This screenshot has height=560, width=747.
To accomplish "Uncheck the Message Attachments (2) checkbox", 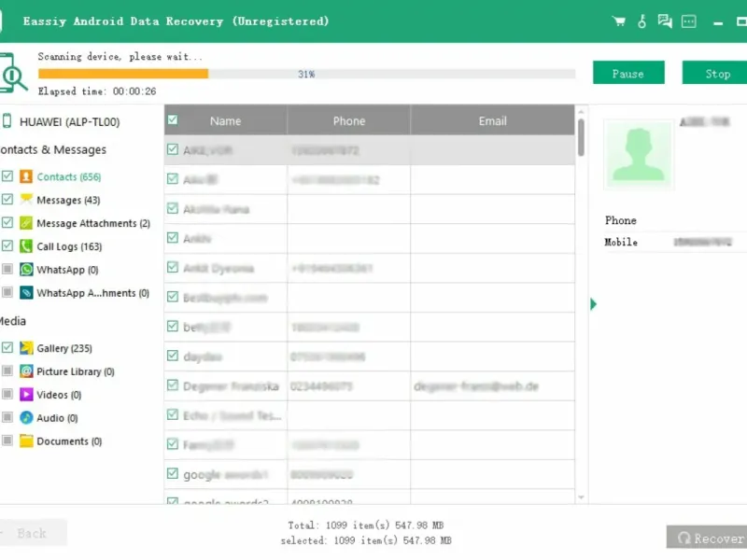I will pyautogui.click(x=7, y=222).
